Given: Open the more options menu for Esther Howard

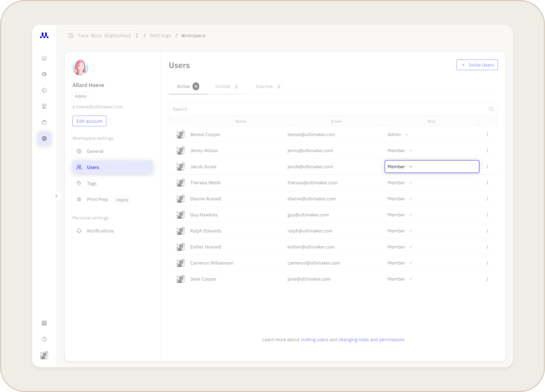Looking at the screenshot, I should 487,247.
